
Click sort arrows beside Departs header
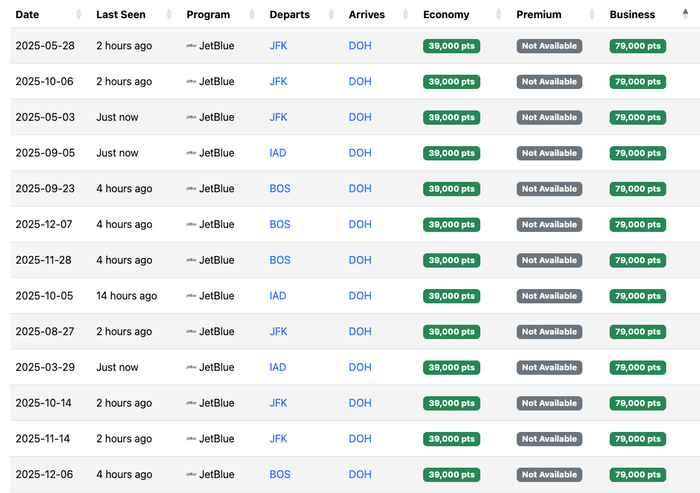click(331, 15)
